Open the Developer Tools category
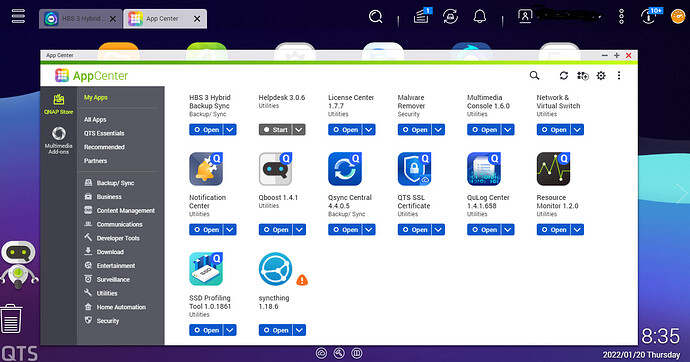690x362 pixels. coord(112,238)
